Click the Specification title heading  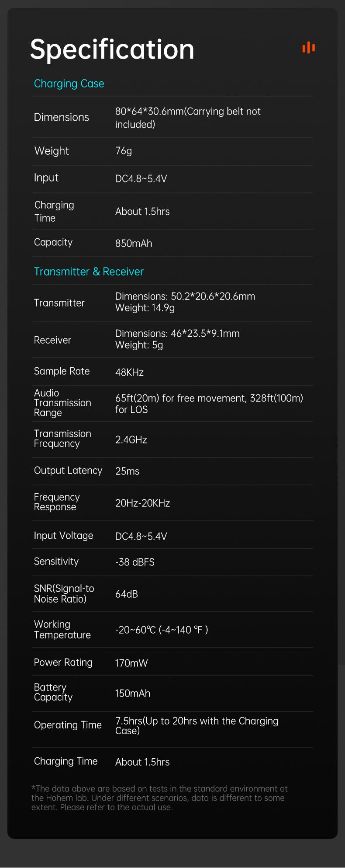point(112,49)
